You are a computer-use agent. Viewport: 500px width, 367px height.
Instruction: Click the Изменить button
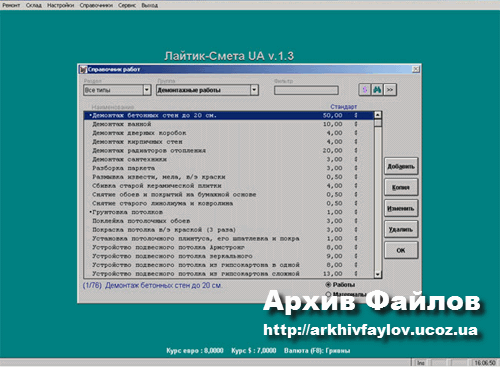401,208
